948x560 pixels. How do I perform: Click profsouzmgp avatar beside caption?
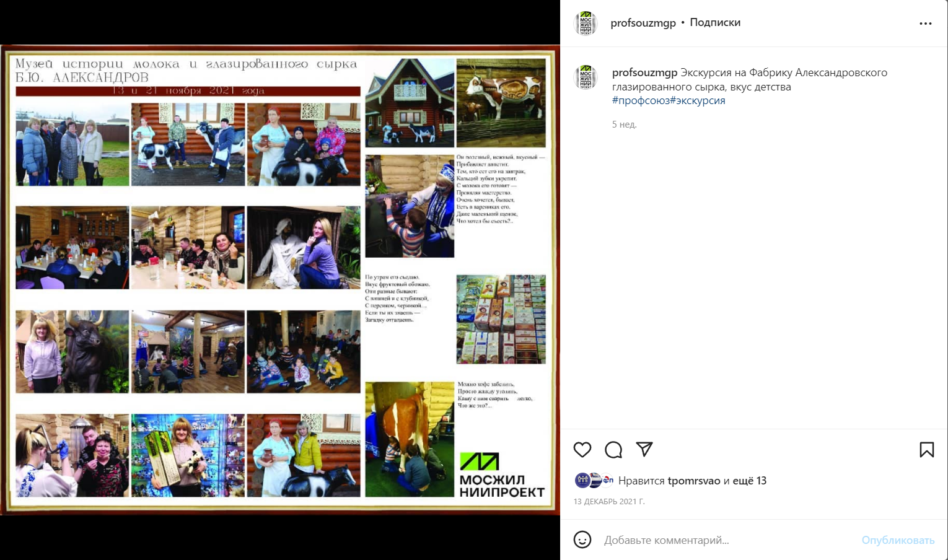tap(586, 77)
